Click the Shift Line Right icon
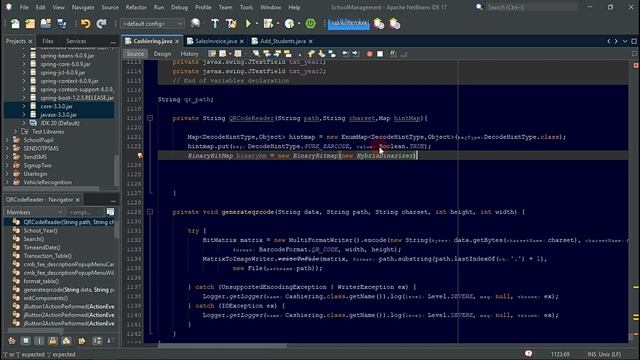 (356, 54)
